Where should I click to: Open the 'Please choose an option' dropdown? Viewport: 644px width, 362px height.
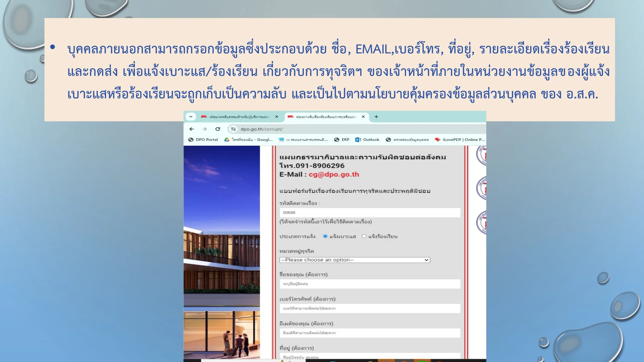pyautogui.click(x=355, y=260)
